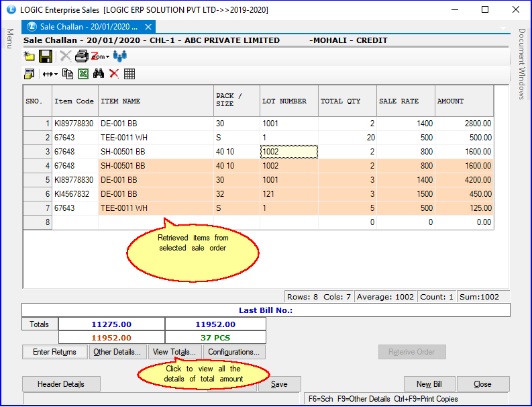
Task: Click amount 4200.00 cell
Action: pos(464,180)
